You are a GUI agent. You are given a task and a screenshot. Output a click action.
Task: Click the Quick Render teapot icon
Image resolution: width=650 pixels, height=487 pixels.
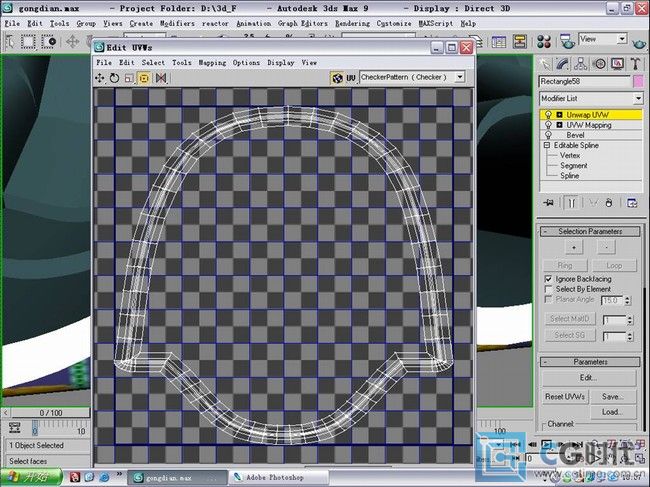639,42
